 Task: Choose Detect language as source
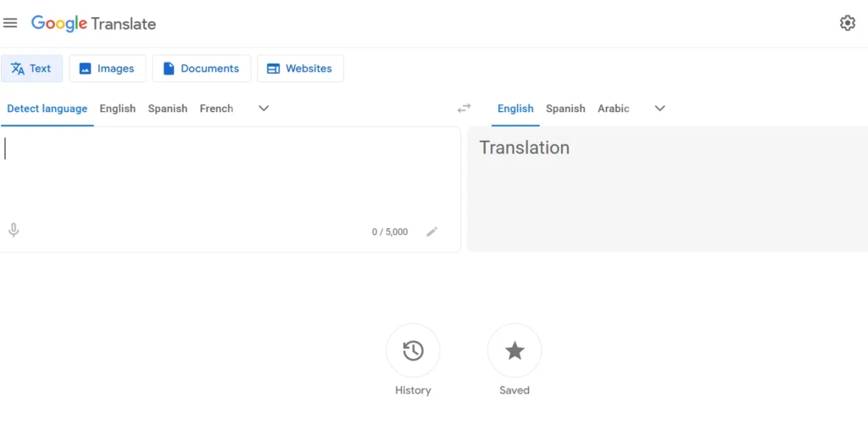click(x=47, y=109)
